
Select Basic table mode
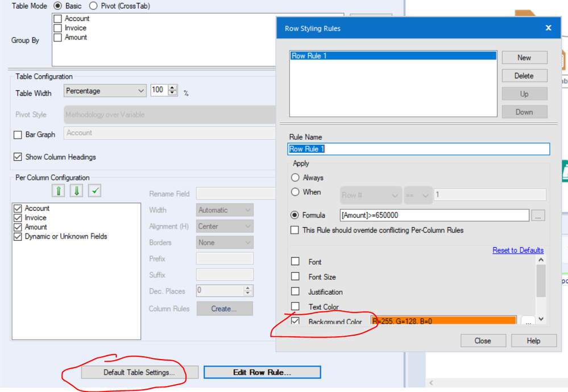(57, 6)
